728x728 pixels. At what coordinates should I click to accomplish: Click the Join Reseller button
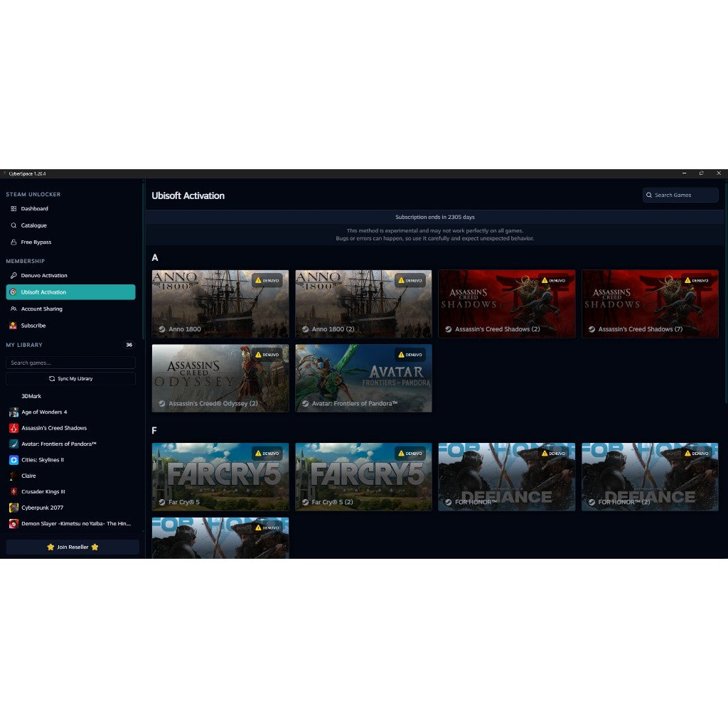tap(72, 547)
